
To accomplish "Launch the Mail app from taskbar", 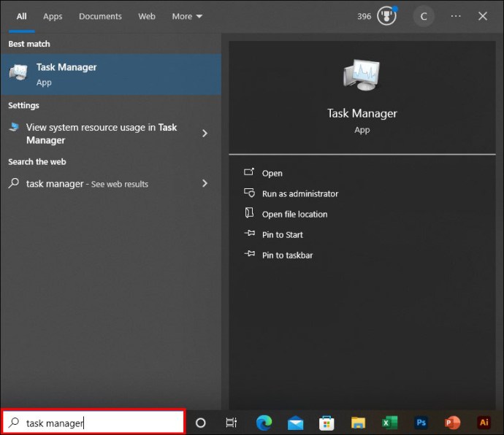I will pos(295,423).
